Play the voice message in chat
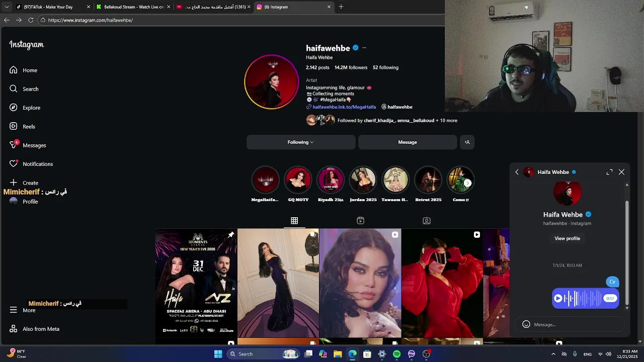The height and width of the screenshot is (362, 644). point(558,298)
